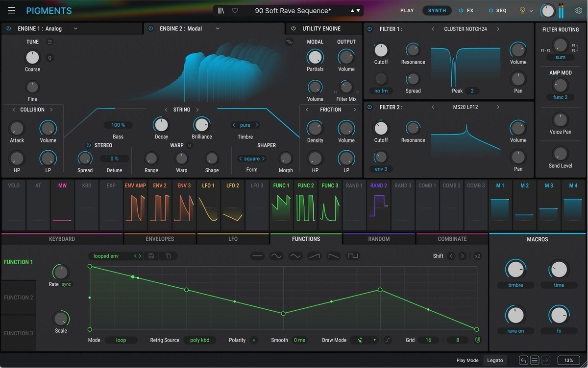Click the Amp Mod func 2 source button
This screenshot has height=368, width=588.
(560, 97)
